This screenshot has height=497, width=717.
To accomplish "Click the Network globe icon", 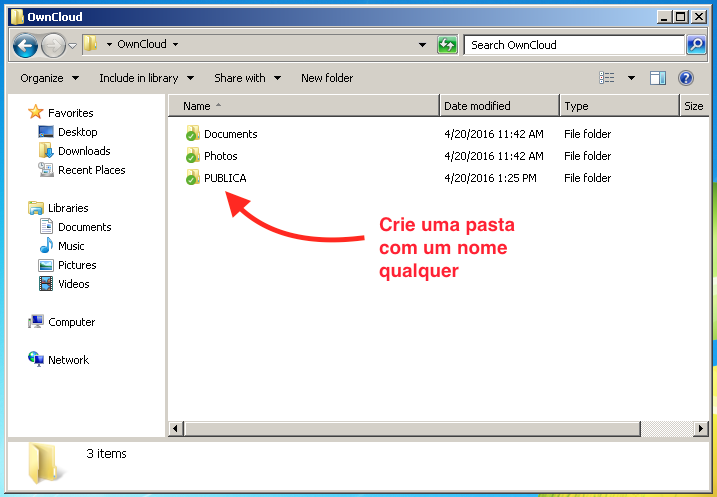I will 36,359.
